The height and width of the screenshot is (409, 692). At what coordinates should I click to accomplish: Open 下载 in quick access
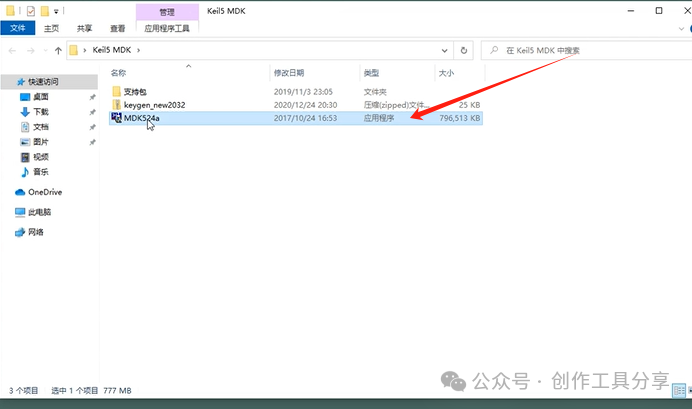[41, 112]
